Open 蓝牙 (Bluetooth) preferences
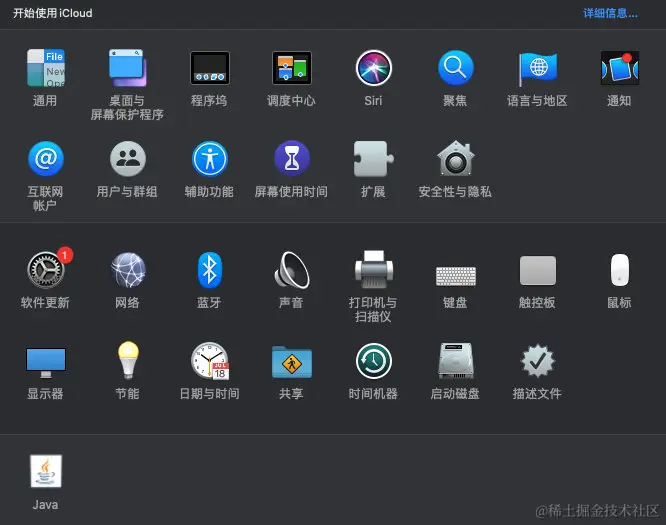Screen dimensions: 666x525 (209, 270)
